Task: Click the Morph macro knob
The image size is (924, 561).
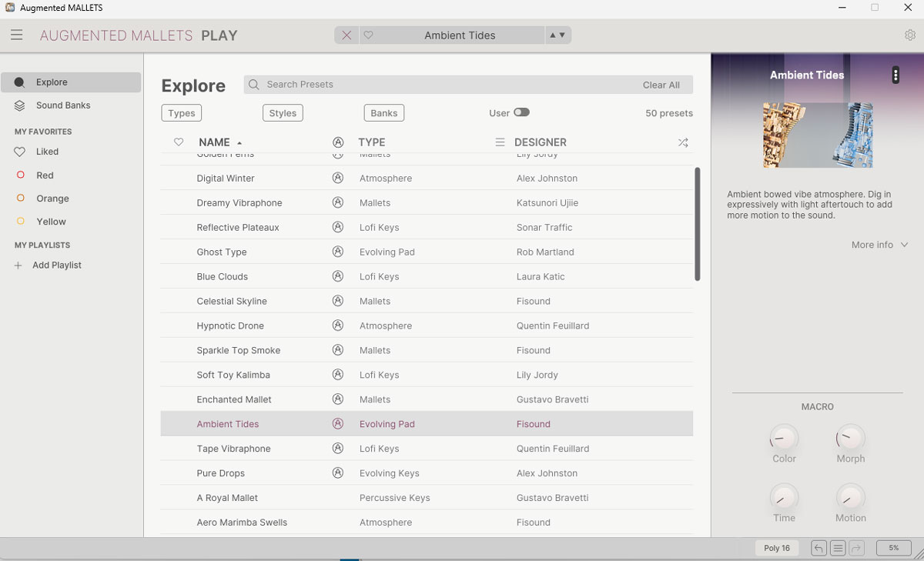Action: [x=850, y=439]
